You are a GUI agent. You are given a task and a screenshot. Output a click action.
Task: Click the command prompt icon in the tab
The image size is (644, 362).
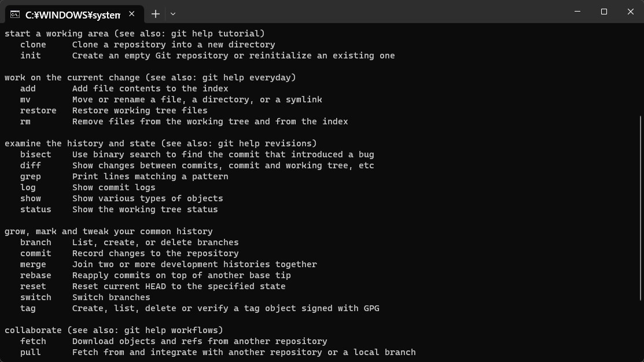[x=15, y=14]
